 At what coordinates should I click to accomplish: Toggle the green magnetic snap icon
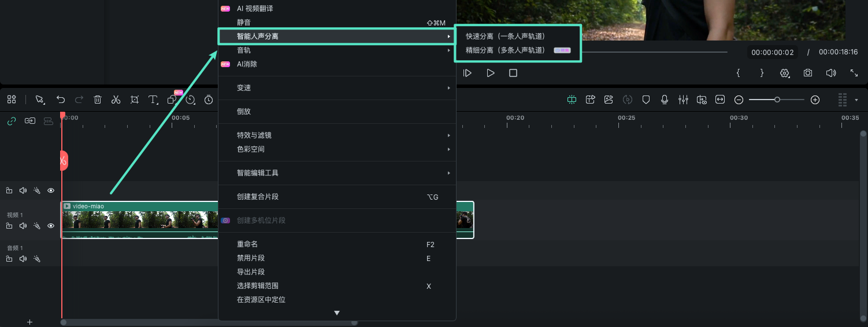572,100
